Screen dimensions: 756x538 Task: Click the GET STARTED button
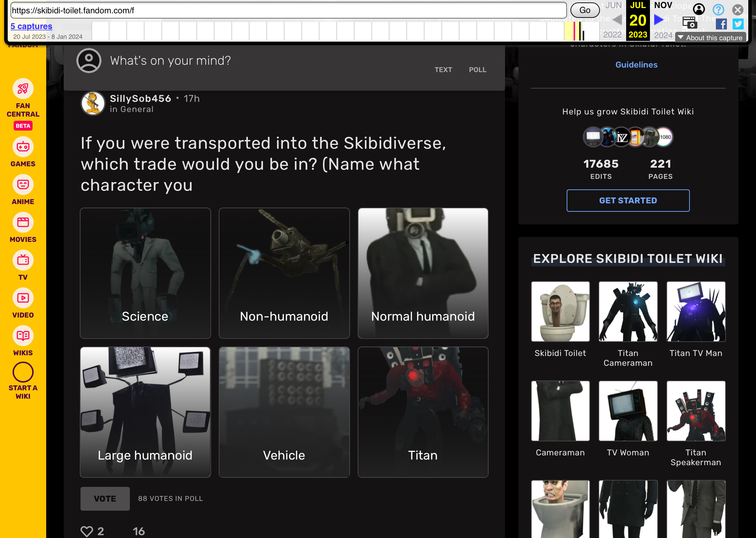pyautogui.click(x=628, y=201)
